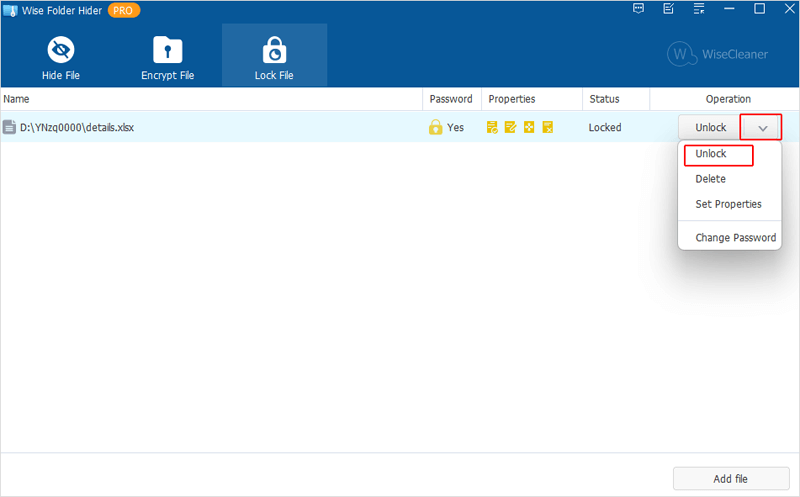Click the Password column header
This screenshot has width=800, height=497.
(451, 99)
